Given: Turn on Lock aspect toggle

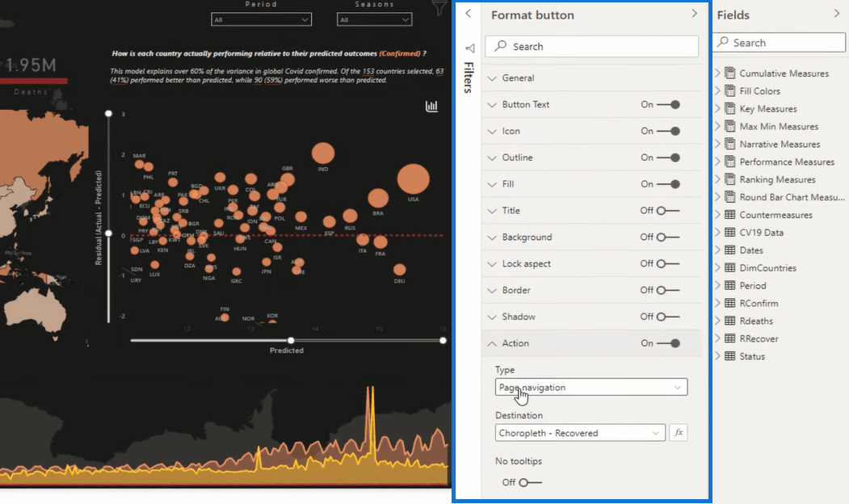Looking at the screenshot, I should (667, 263).
